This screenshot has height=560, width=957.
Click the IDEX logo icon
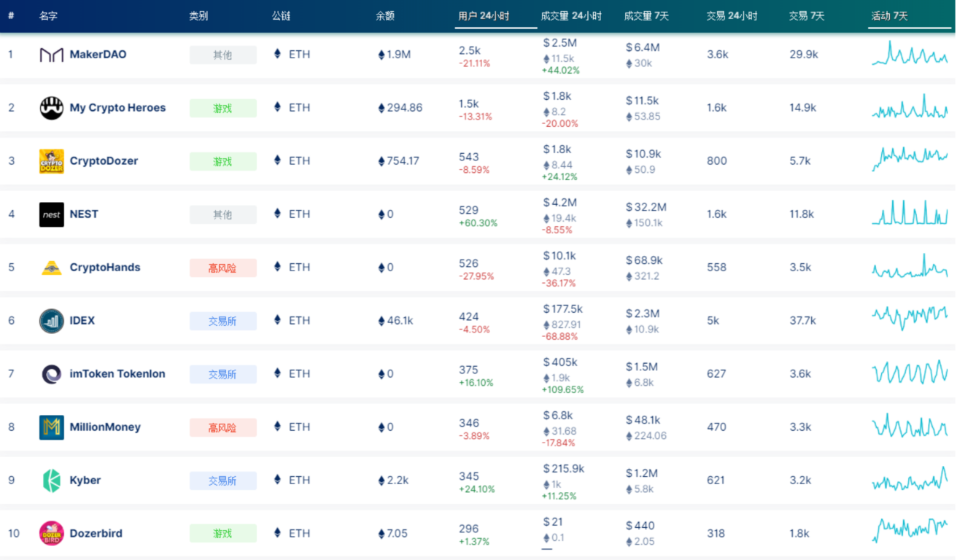tap(52, 321)
